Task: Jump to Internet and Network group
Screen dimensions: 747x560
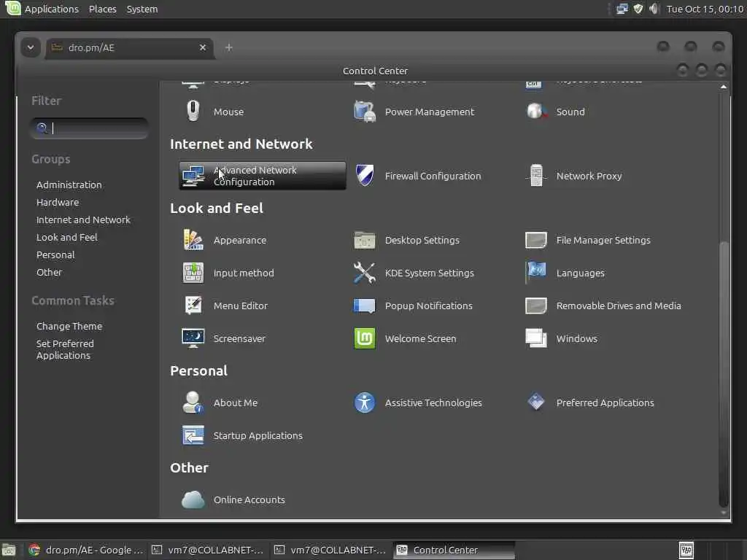Action: coord(83,220)
